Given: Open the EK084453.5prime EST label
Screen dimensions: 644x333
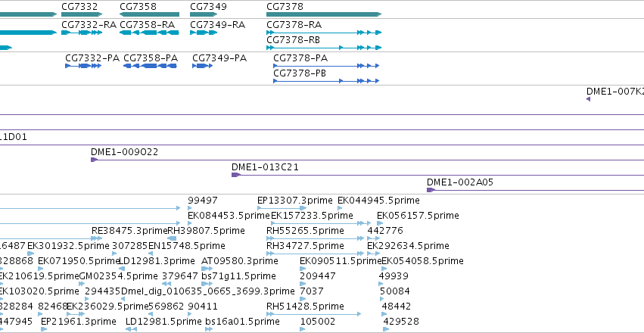Looking at the screenshot, I should [x=229, y=216].
